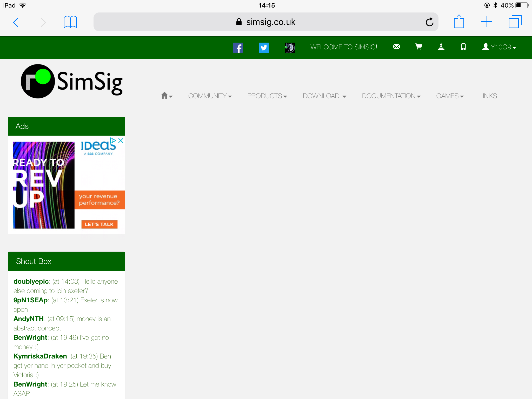532x399 pixels.
Task: Click the joystick games icon
Action: coord(441,46)
